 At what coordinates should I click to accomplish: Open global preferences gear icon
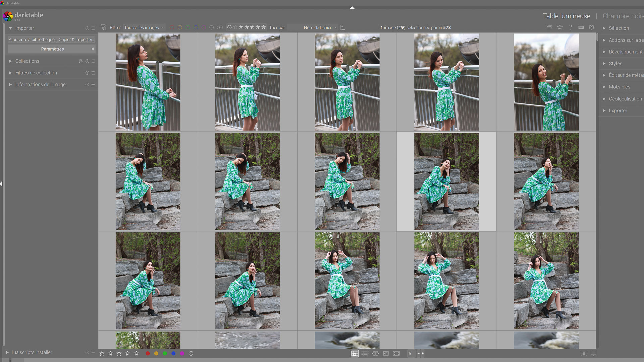pyautogui.click(x=592, y=27)
